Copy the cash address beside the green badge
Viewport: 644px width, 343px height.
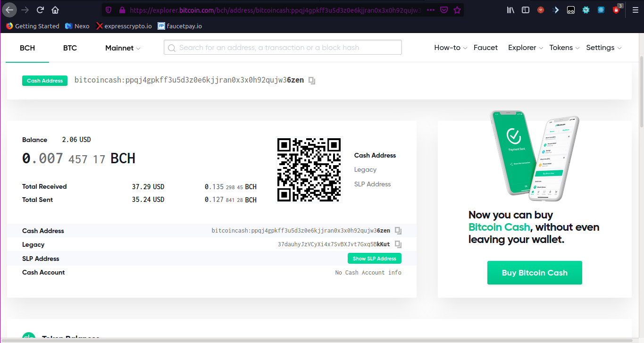(x=312, y=81)
